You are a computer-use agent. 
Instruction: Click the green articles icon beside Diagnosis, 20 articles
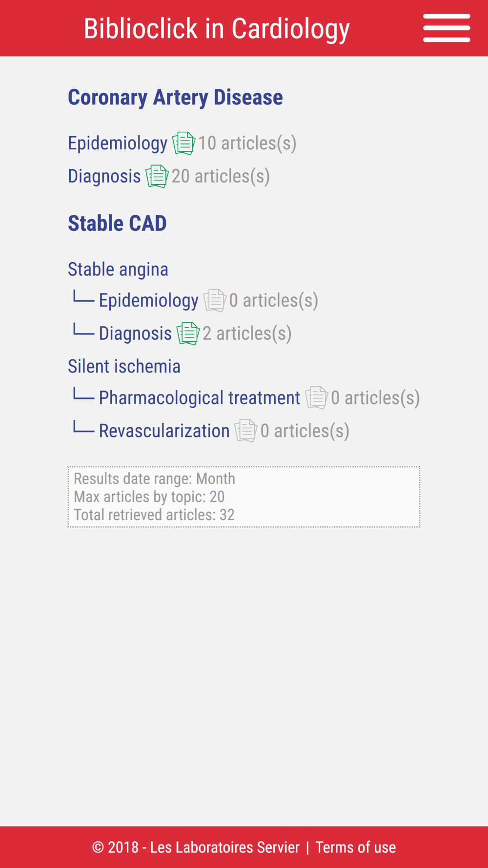point(157,176)
